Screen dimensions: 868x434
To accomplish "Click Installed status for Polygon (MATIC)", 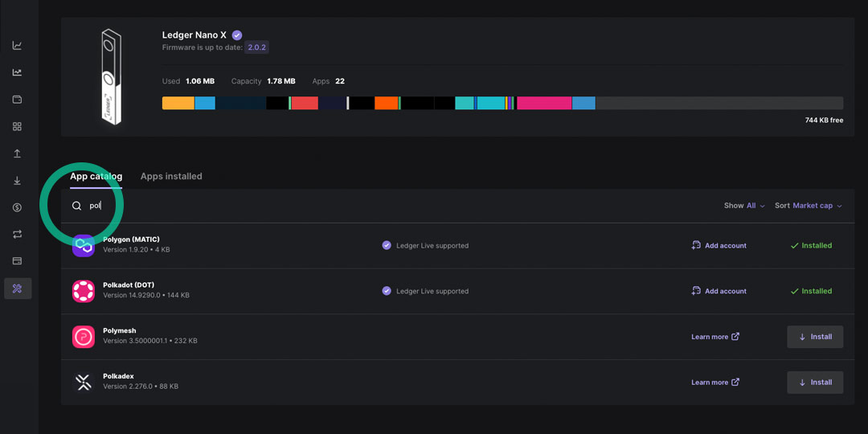I will [811, 245].
